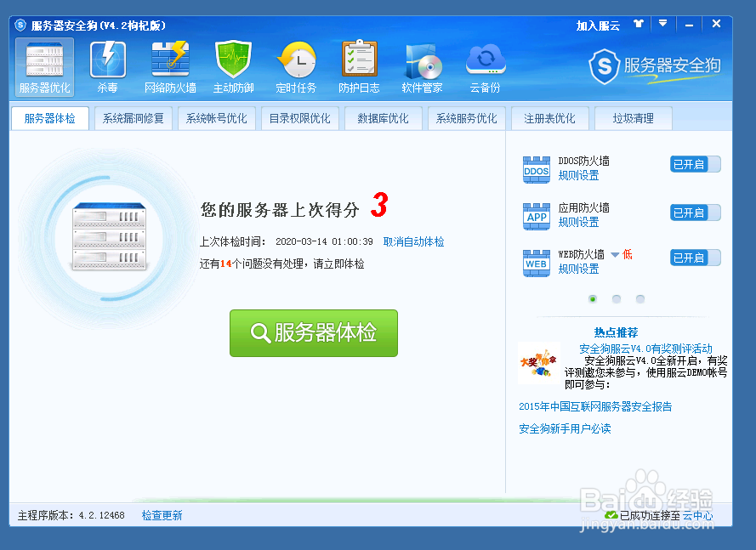This screenshot has height=550, width=756.
Task: Click the skin (shirt) icon in title bar
Action: 639,24
